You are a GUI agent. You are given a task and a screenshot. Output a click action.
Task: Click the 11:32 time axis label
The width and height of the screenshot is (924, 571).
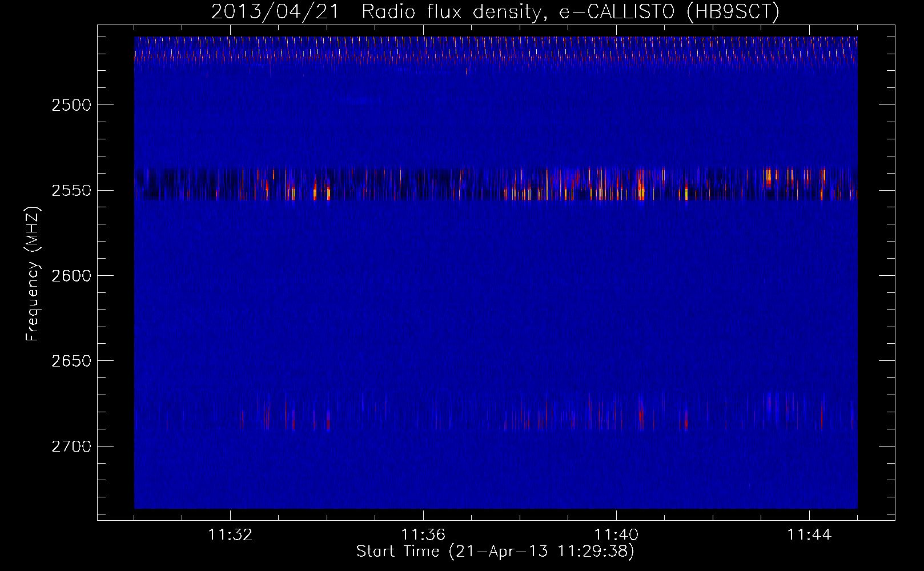point(230,534)
